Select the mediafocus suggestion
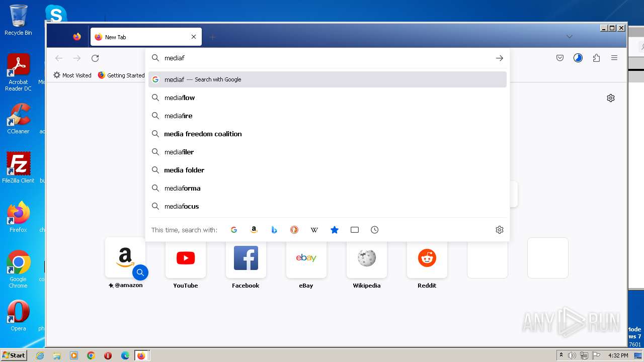 [328, 206]
